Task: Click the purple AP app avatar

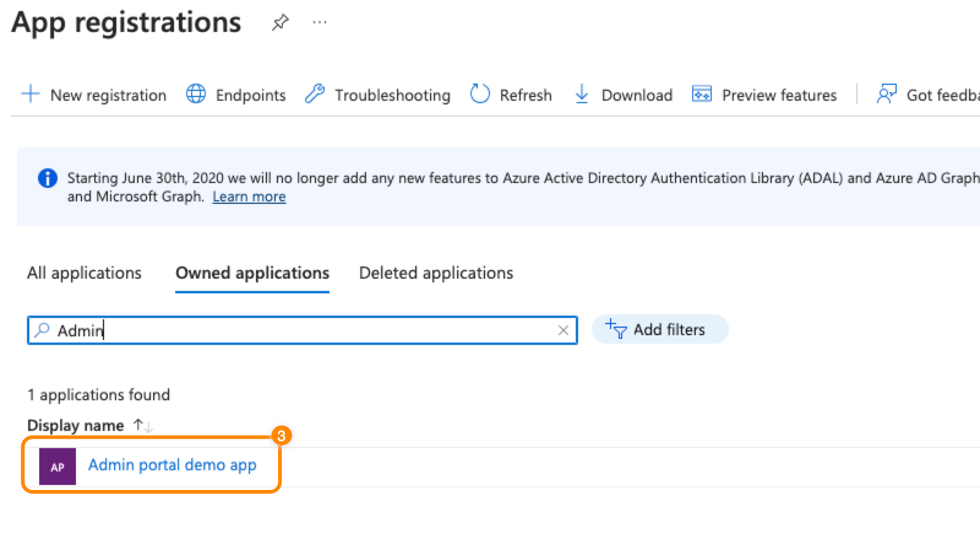Action: 58,467
